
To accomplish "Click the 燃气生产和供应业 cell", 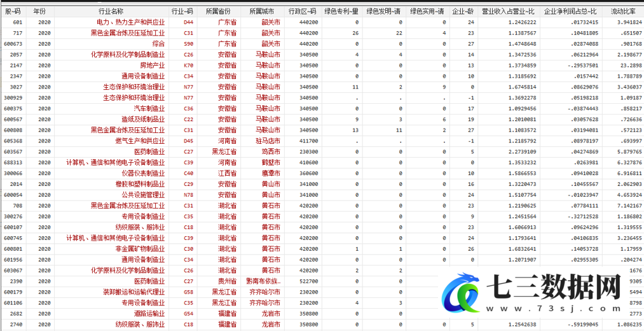I will click(140, 141).
